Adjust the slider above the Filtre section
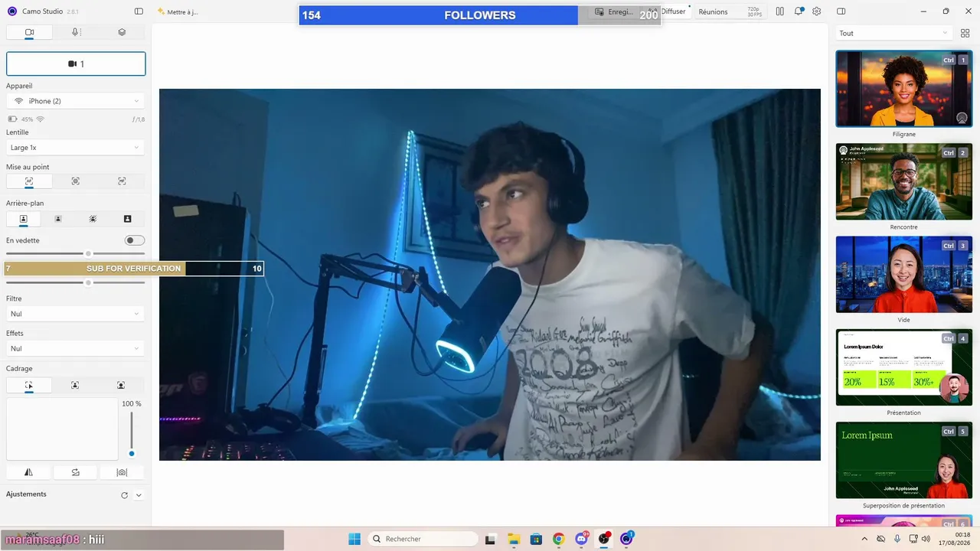980x551 pixels. click(76, 282)
